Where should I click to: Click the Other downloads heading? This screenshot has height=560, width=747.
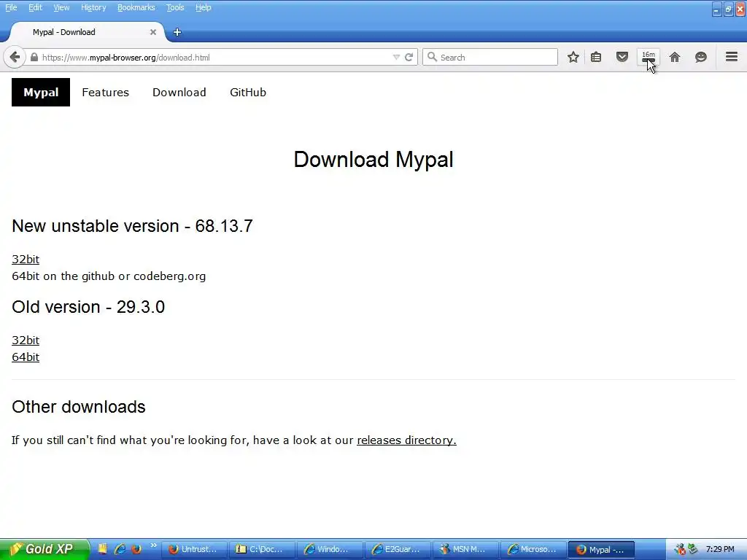(x=79, y=407)
